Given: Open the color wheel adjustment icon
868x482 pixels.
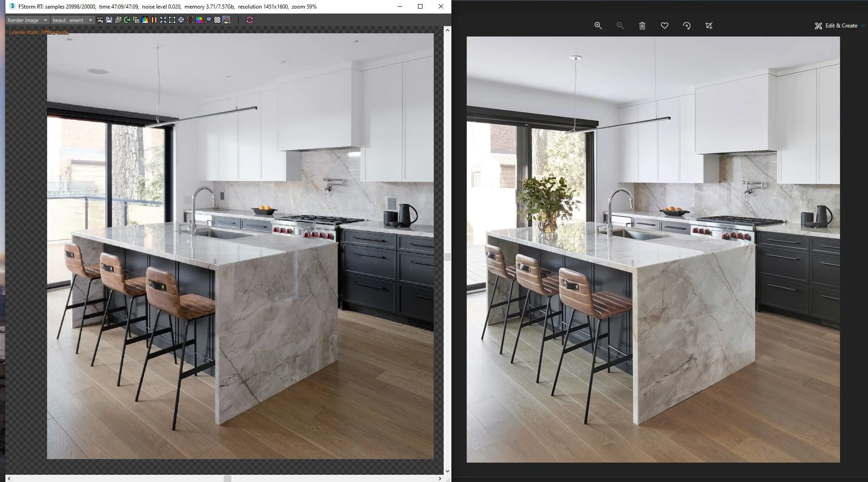Looking at the screenshot, I should 199,20.
